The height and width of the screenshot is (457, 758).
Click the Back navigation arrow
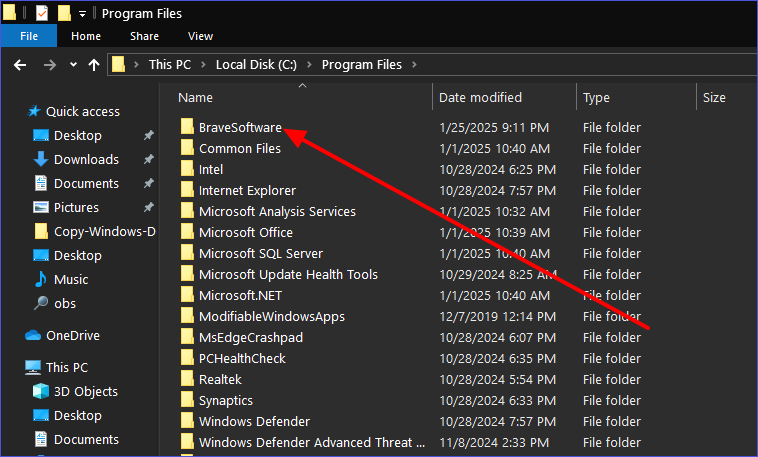(x=20, y=65)
